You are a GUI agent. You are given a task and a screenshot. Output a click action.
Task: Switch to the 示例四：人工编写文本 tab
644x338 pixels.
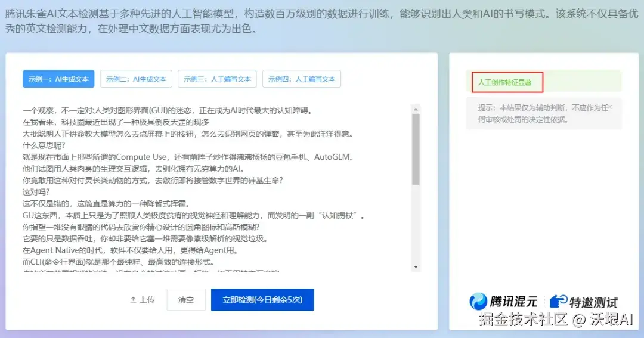point(302,79)
